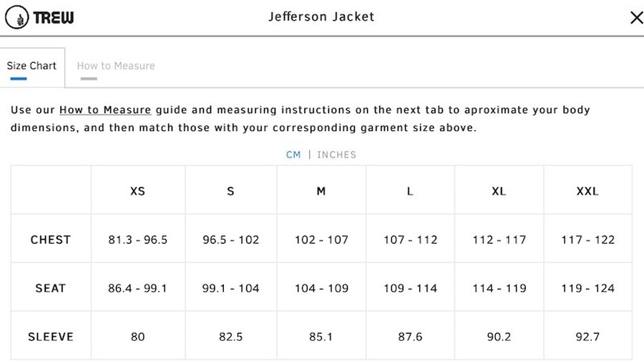Close the Jefferson Jacket size chart
The height and width of the screenshot is (361, 644).
(x=637, y=17)
